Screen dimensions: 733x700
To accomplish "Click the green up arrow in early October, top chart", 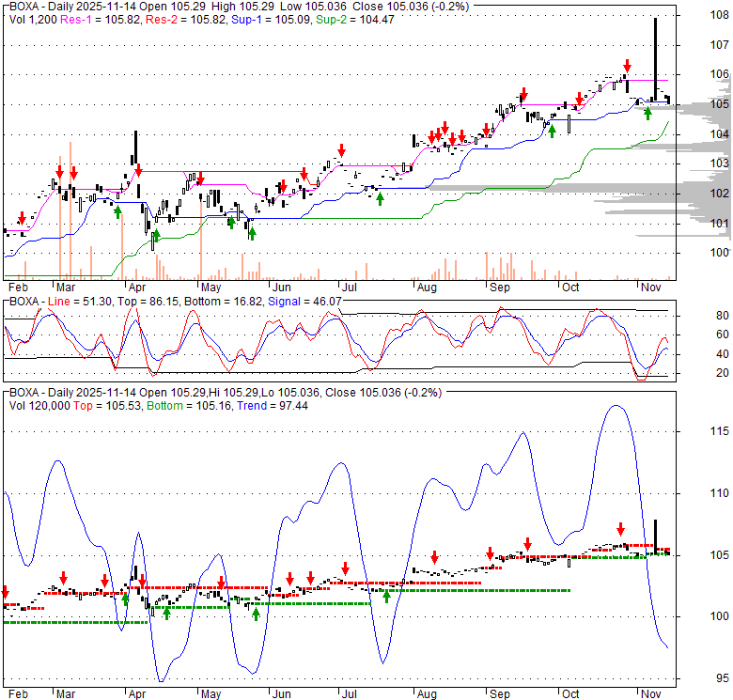I will (552, 130).
